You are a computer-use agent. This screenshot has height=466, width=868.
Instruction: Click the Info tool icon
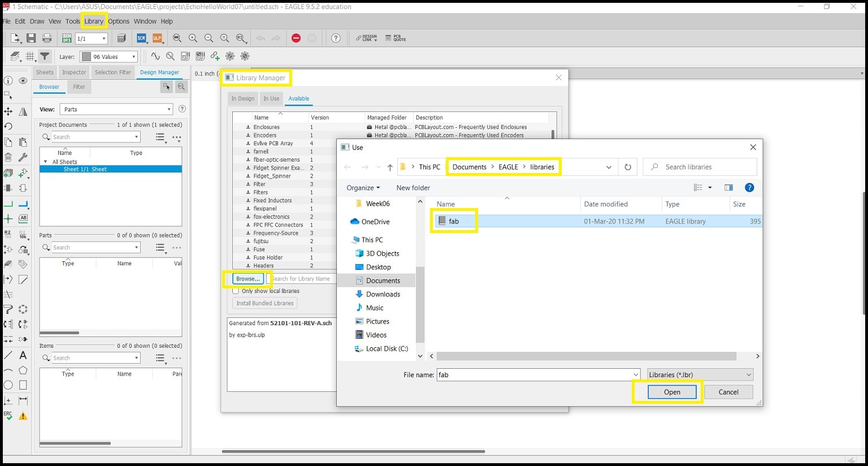(8, 81)
